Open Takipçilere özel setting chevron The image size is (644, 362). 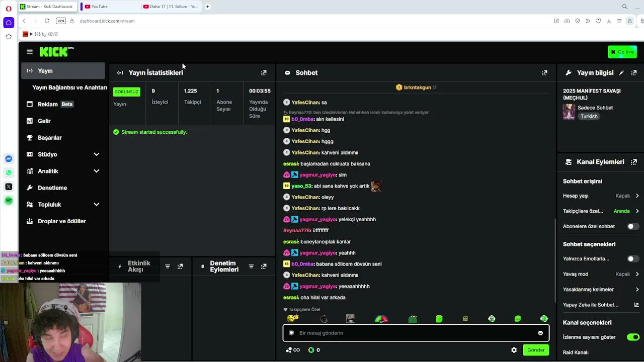click(x=637, y=211)
